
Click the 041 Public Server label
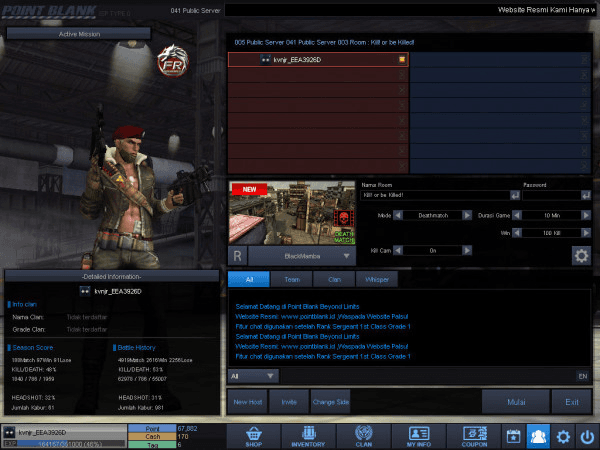click(x=196, y=11)
